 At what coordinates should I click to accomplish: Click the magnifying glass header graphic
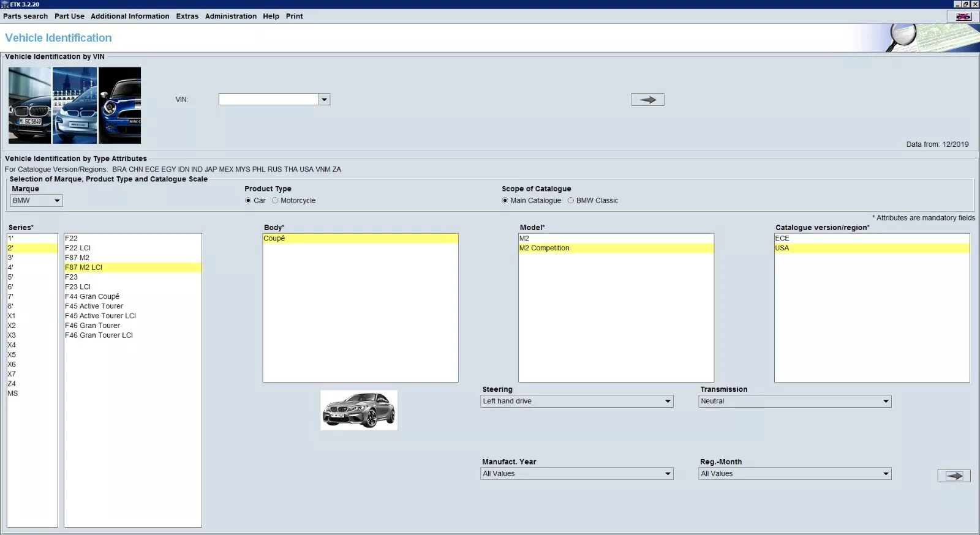coord(902,37)
